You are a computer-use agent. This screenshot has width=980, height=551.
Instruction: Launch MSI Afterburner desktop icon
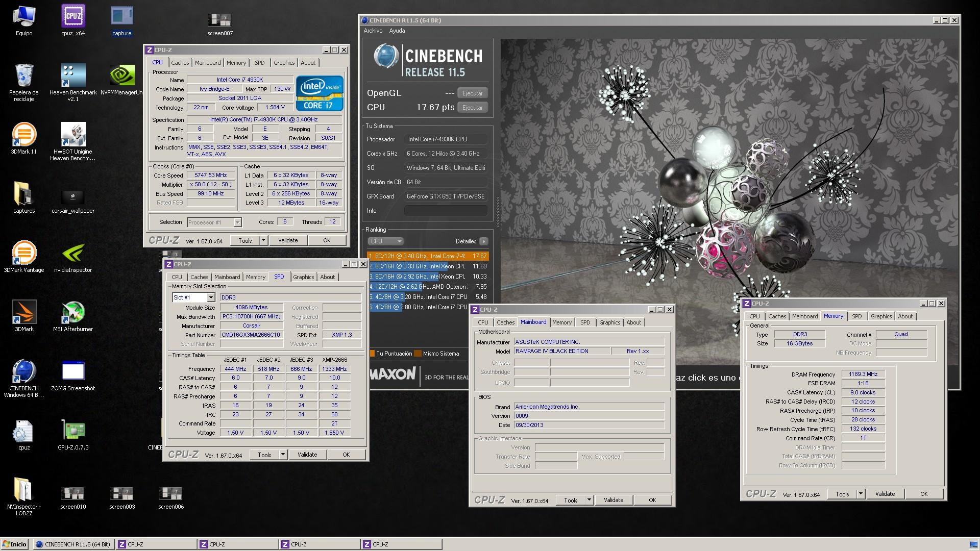(x=73, y=316)
